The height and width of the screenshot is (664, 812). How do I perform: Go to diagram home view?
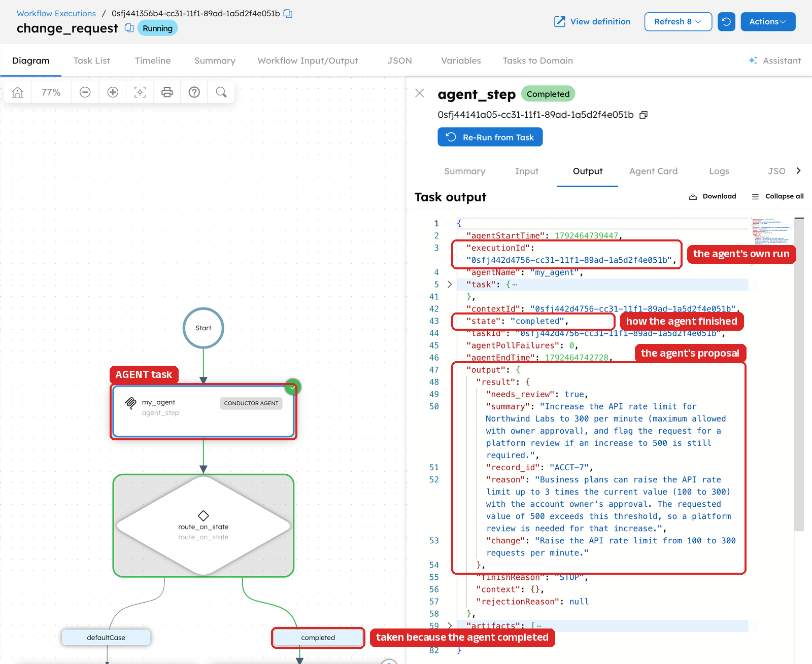click(x=18, y=92)
